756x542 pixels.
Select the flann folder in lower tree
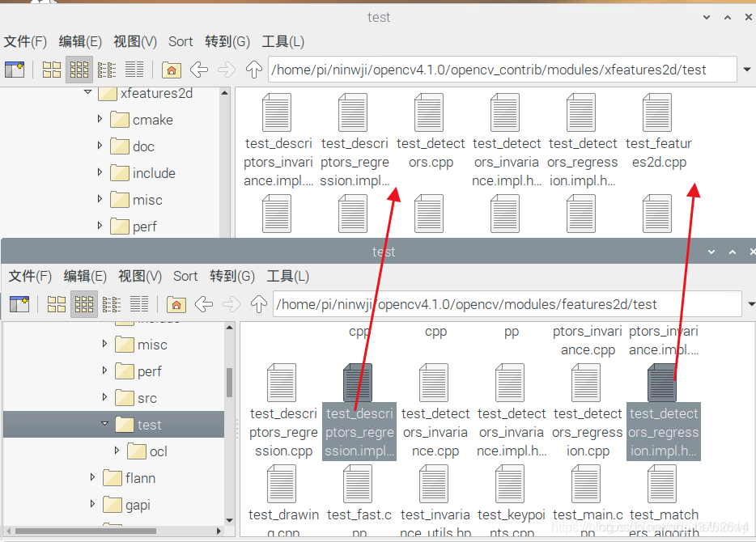(130, 478)
